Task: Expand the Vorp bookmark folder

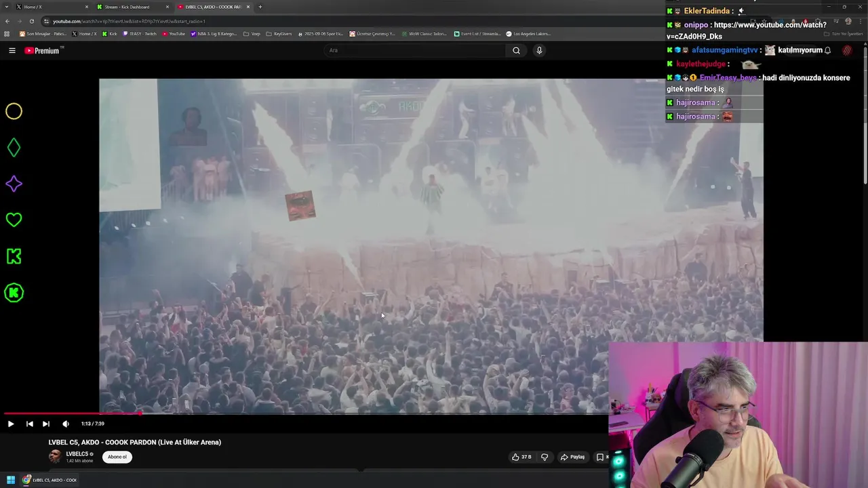Action: pos(252,33)
